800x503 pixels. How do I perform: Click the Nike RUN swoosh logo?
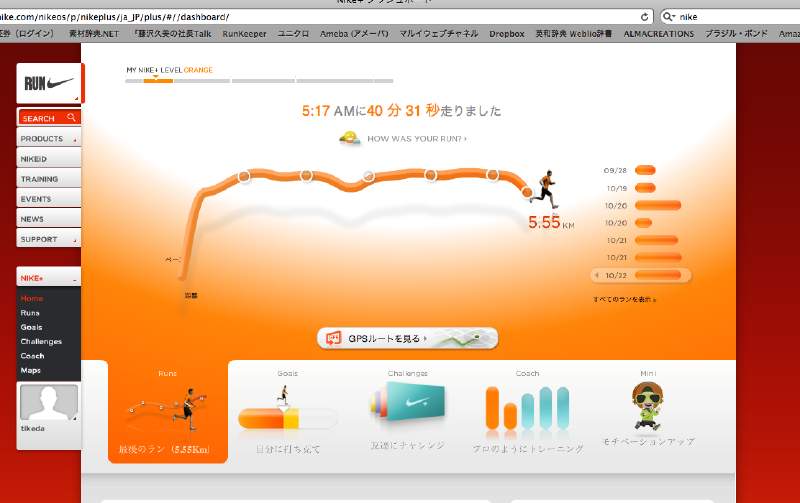tap(49, 84)
